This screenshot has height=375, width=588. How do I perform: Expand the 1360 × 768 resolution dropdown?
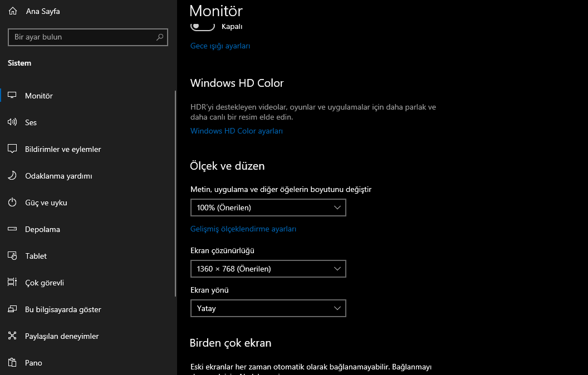268,269
